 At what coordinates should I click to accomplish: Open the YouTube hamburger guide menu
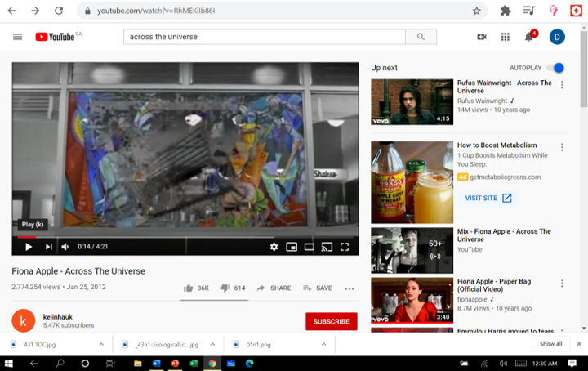(18, 37)
